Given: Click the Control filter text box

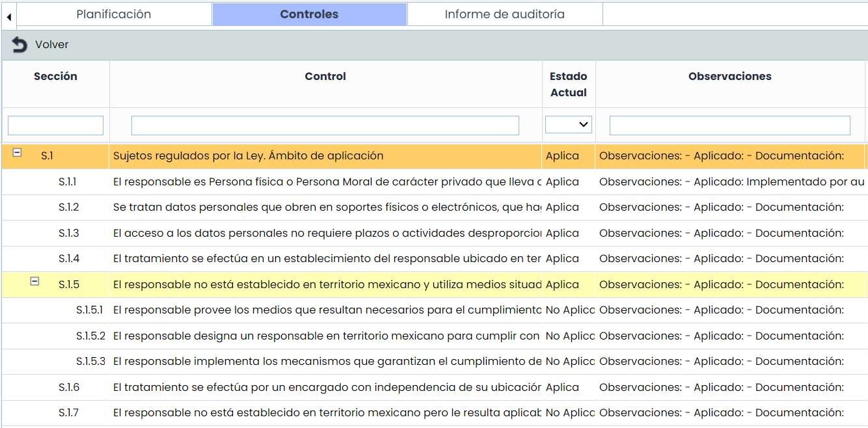Looking at the screenshot, I should pyautogui.click(x=325, y=126).
